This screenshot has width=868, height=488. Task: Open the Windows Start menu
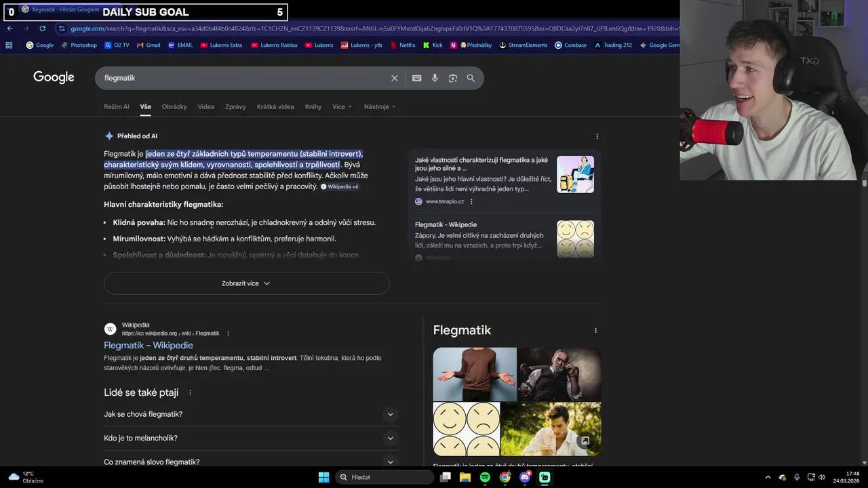click(x=323, y=477)
